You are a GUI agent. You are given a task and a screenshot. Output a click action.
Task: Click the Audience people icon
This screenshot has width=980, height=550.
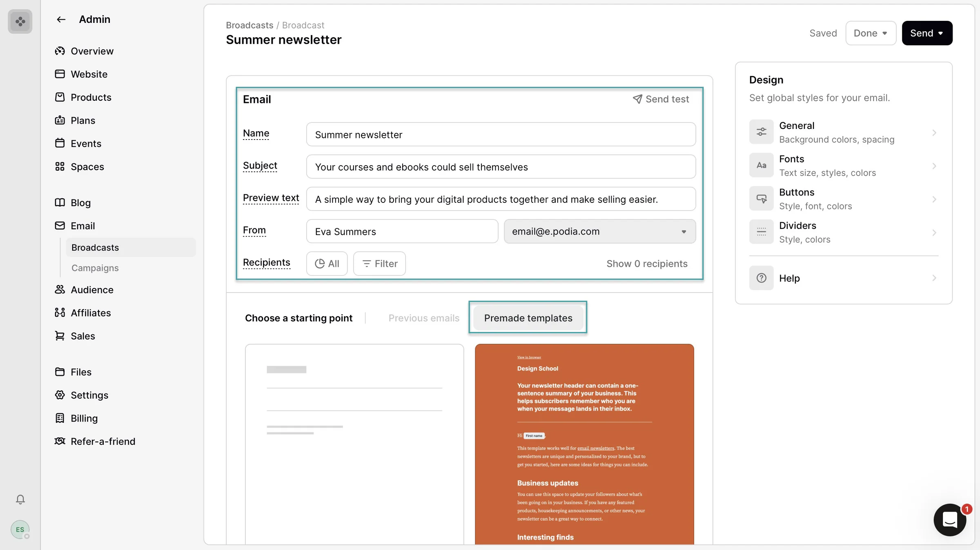pyautogui.click(x=60, y=290)
